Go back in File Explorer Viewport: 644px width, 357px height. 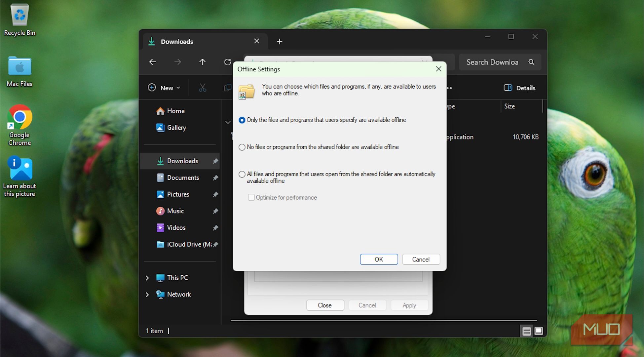click(x=153, y=62)
